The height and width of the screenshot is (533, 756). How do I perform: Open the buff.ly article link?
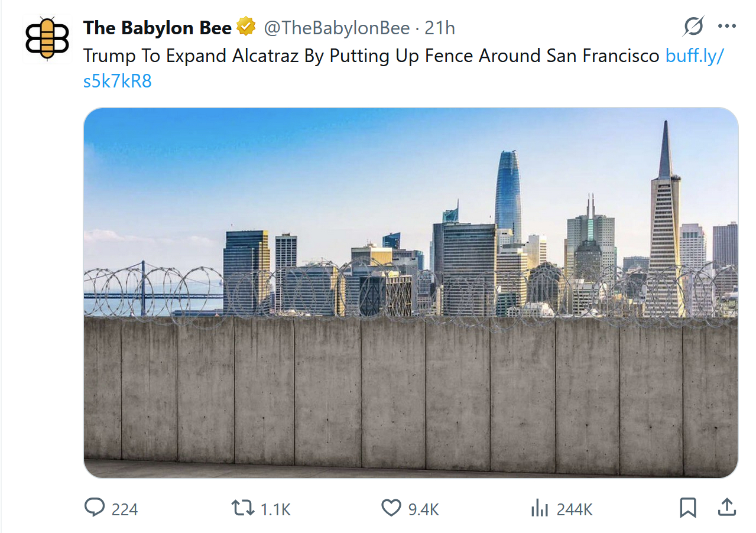[695, 56]
